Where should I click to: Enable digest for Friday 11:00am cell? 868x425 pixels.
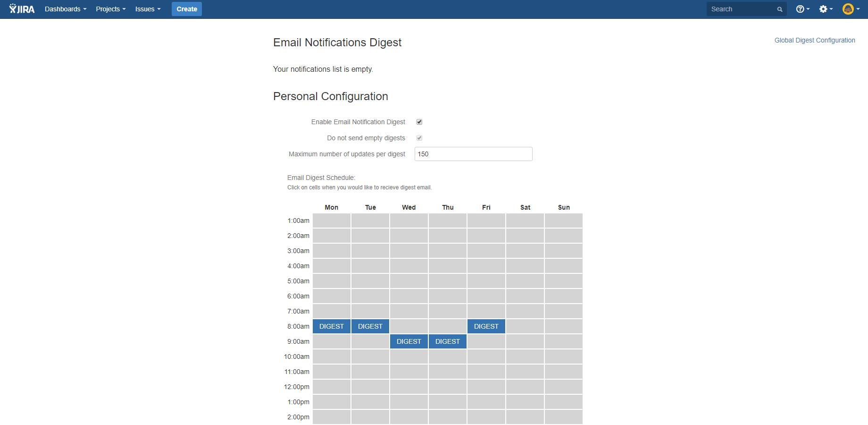coord(486,372)
